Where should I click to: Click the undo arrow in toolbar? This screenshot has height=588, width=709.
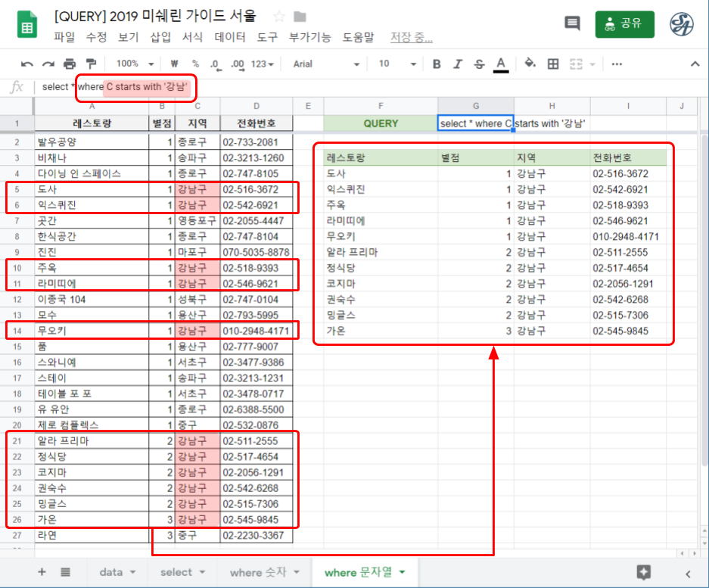tap(27, 64)
